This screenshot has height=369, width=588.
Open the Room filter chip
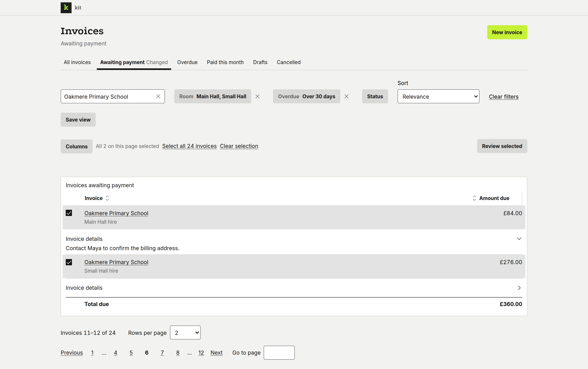tap(213, 96)
